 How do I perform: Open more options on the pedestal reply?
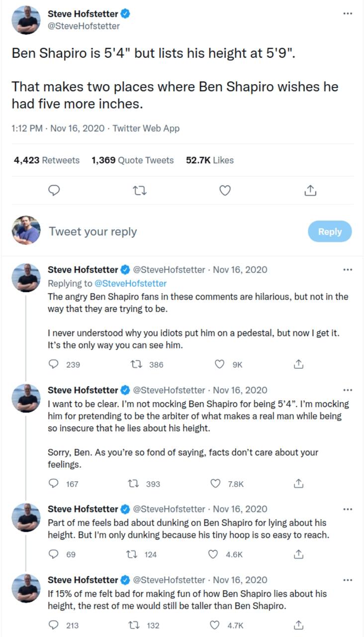(348, 270)
